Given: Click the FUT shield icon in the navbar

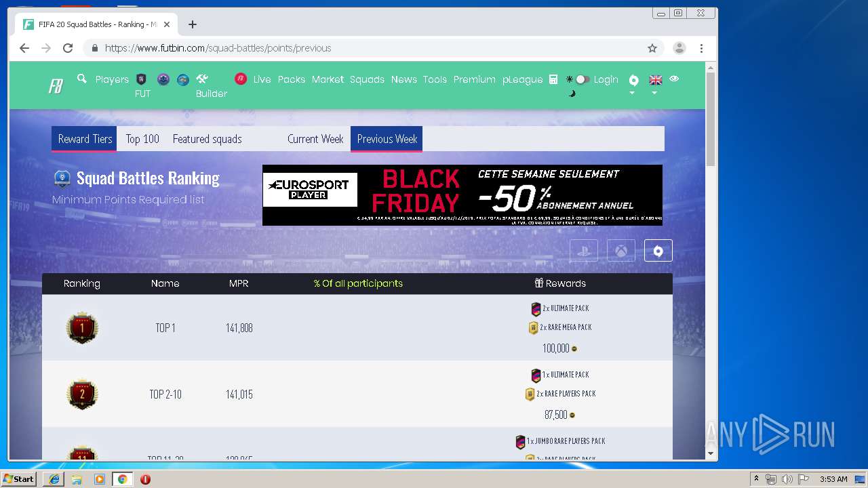Looking at the screenshot, I should [142, 79].
